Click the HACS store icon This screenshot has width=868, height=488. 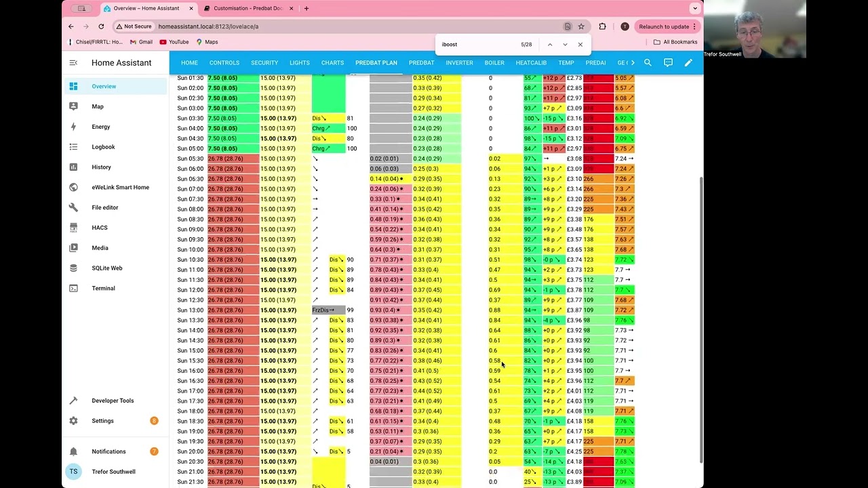(x=73, y=228)
